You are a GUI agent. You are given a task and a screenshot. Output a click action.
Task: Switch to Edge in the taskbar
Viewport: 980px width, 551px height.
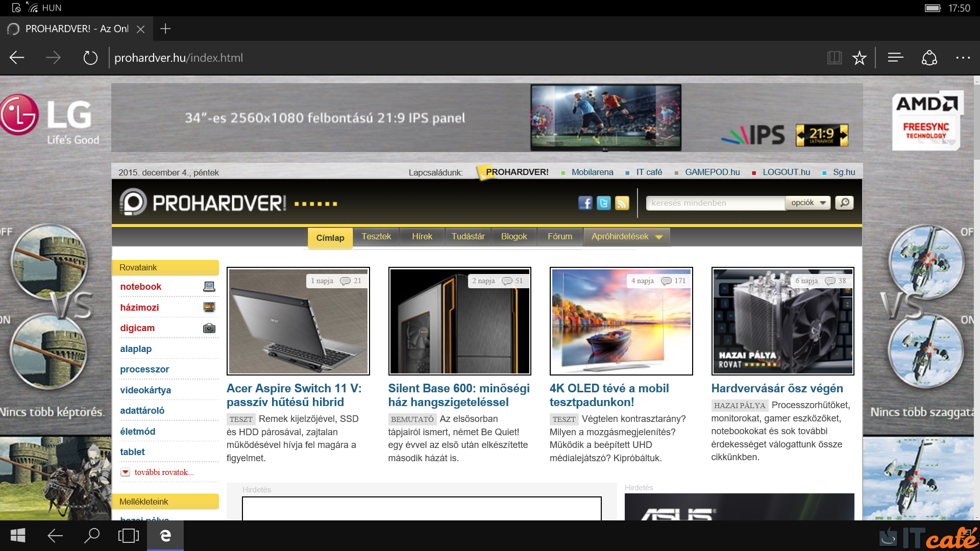165,536
